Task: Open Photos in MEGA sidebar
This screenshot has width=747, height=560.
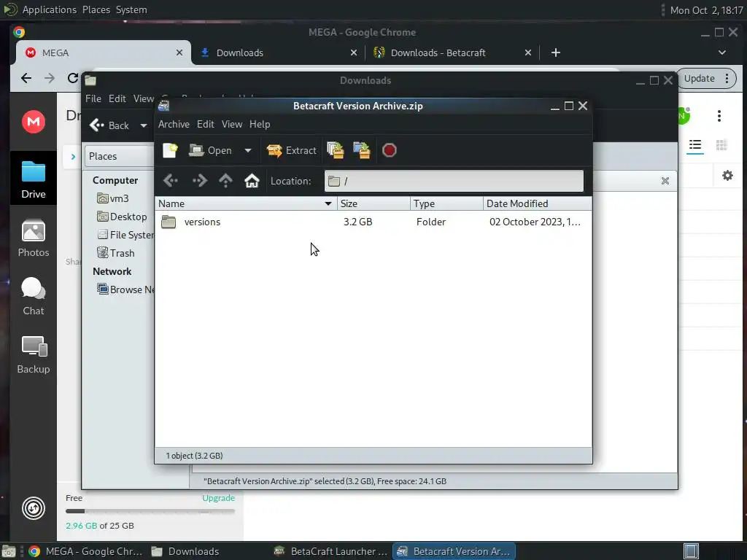Action: (x=34, y=238)
